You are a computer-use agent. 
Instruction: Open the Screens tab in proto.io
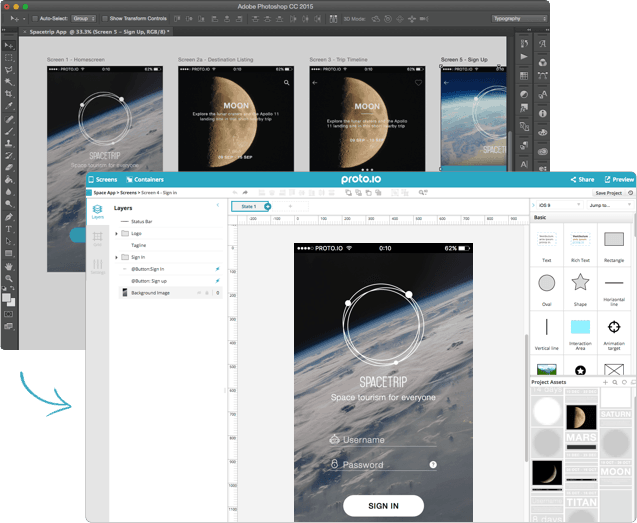[103, 180]
